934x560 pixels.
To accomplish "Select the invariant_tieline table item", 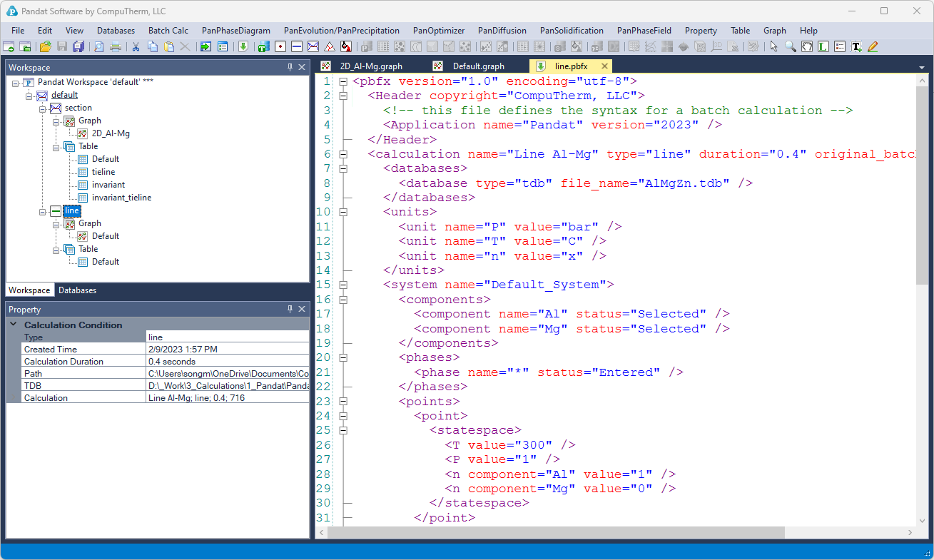I will (121, 198).
